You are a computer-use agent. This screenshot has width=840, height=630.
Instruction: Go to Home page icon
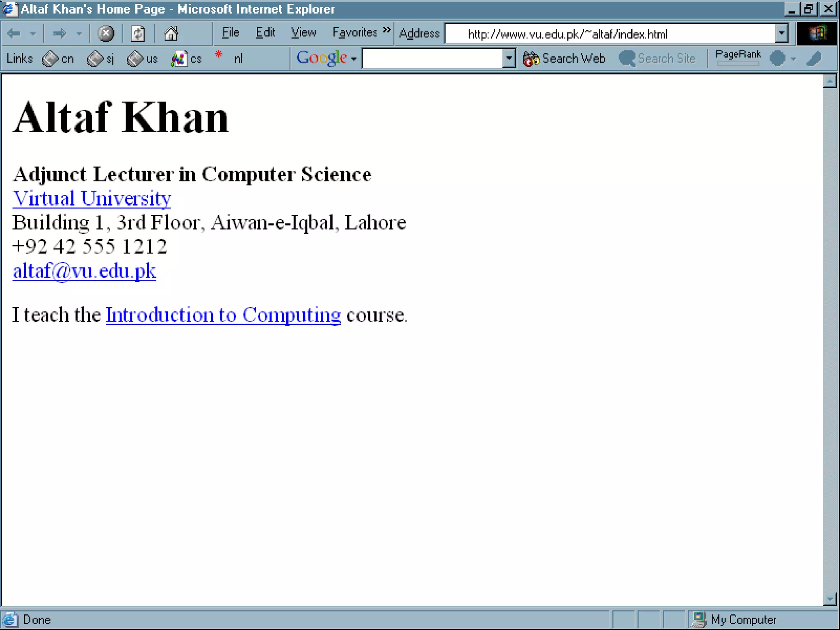(171, 34)
